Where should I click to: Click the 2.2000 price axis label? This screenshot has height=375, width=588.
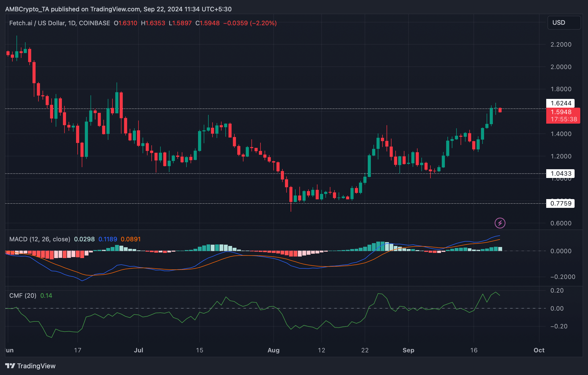[x=561, y=45]
